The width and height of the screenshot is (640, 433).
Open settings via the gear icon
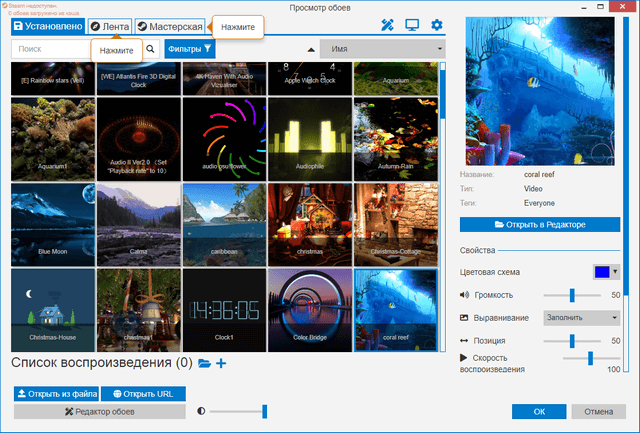point(436,25)
